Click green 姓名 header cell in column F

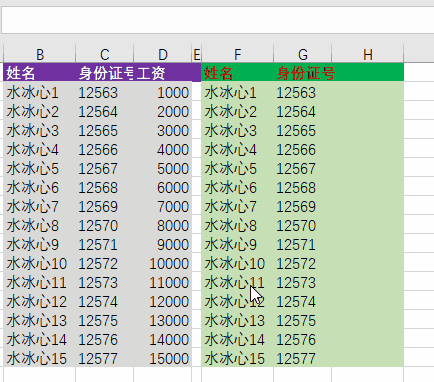[237, 72]
